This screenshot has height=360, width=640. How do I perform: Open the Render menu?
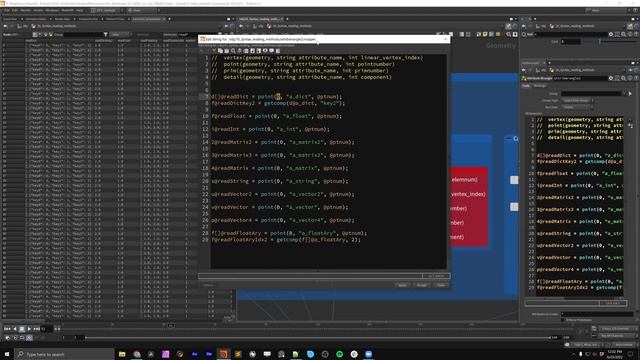[25, 10]
